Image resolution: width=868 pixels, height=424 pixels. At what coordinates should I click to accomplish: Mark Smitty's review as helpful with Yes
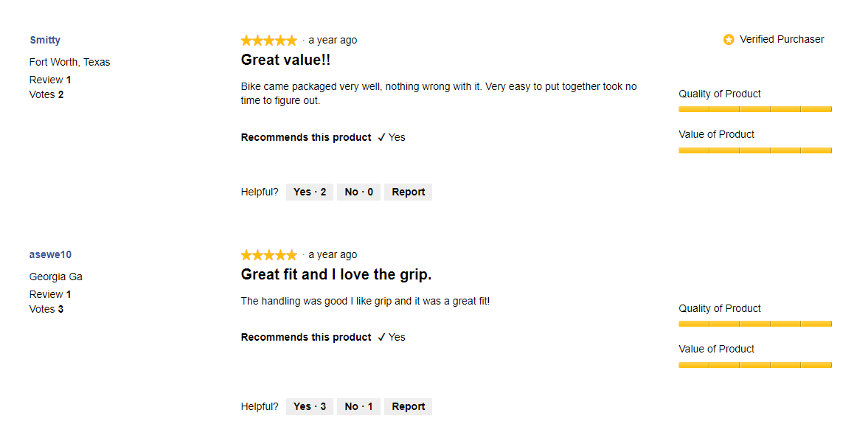310,192
